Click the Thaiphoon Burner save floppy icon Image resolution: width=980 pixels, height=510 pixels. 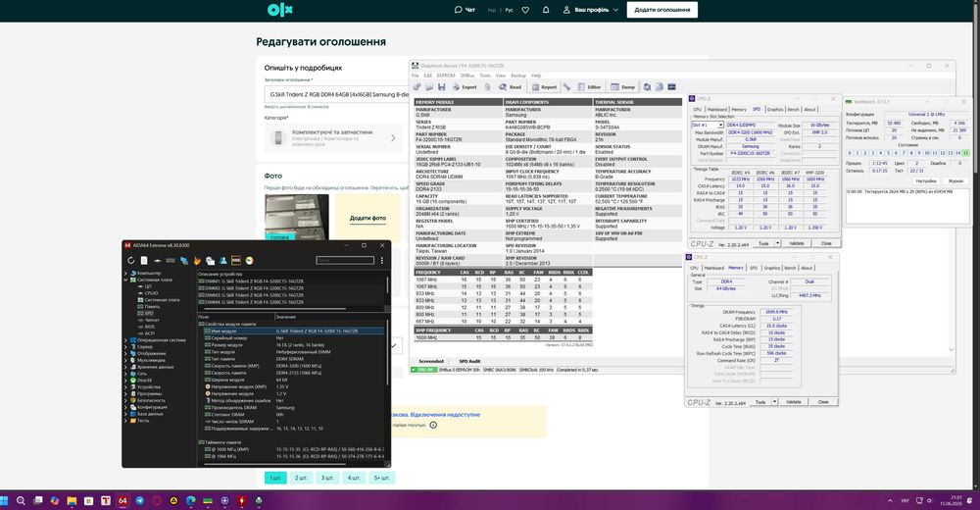coord(441,87)
